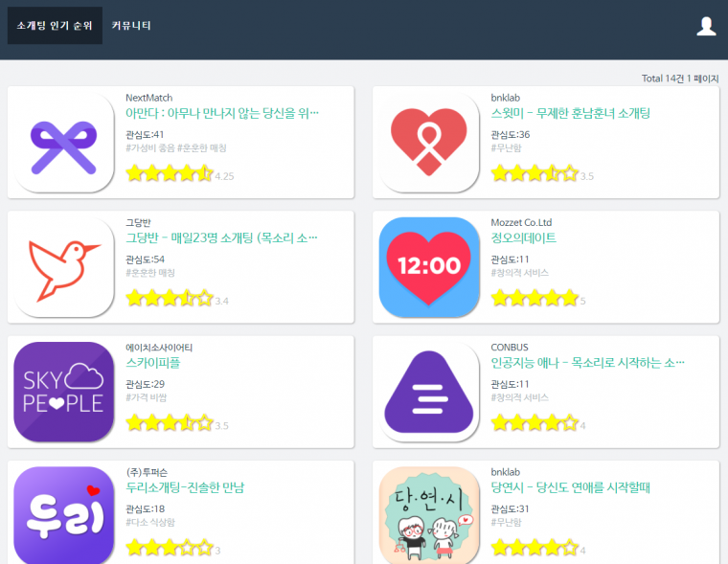The height and width of the screenshot is (564, 728).
Task: Click the Sky People purple icon
Action: click(x=64, y=392)
